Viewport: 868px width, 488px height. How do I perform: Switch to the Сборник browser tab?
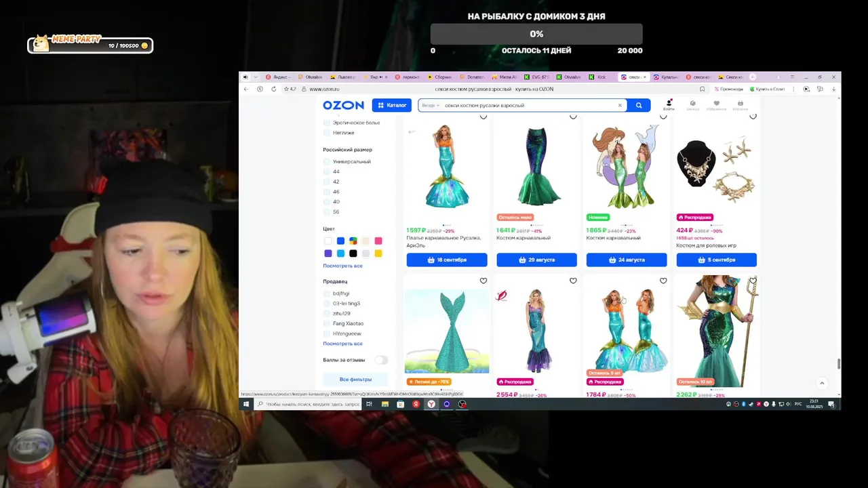click(x=440, y=77)
